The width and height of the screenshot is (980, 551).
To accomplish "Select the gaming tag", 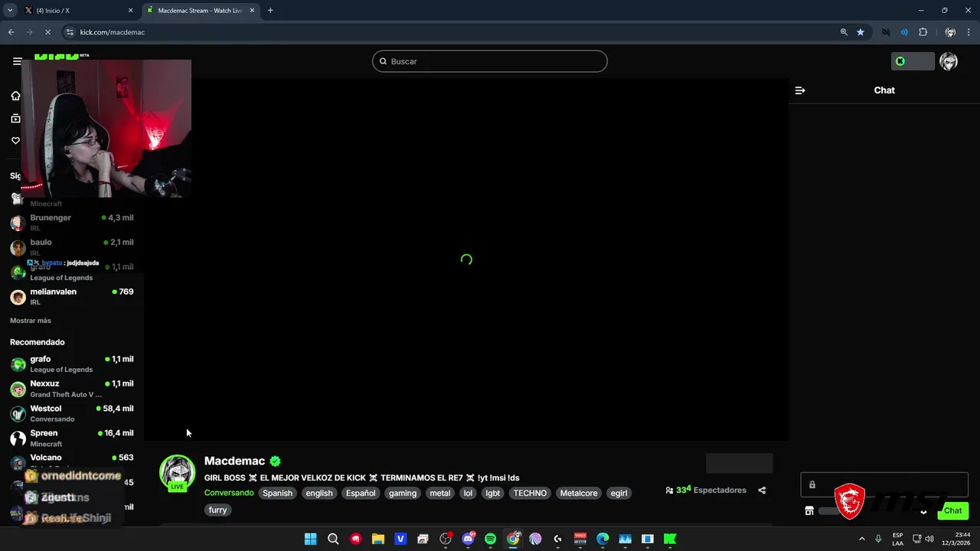I will click(x=403, y=493).
